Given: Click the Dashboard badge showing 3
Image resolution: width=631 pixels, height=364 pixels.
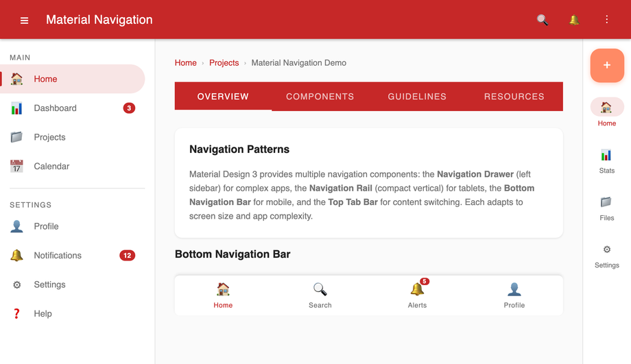Looking at the screenshot, I should pos(129,108).
